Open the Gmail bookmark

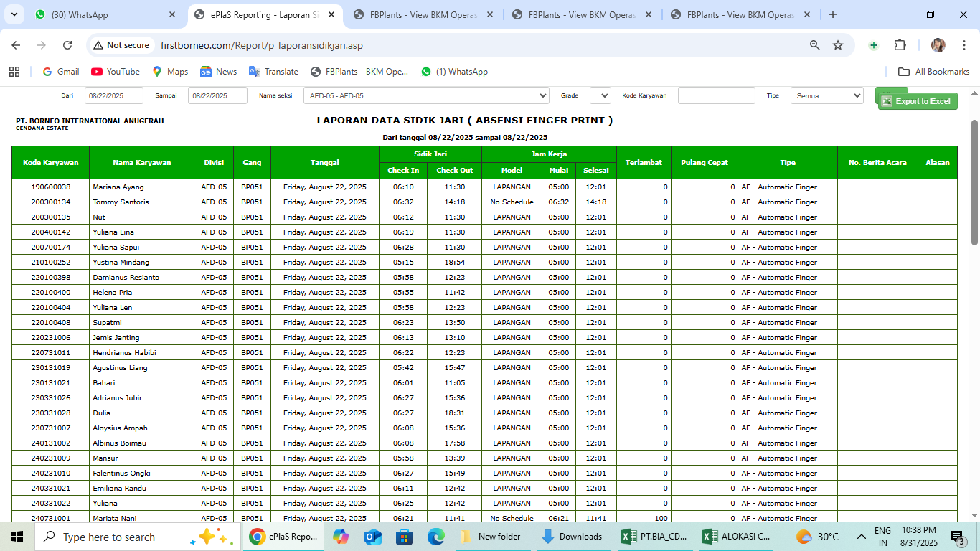tap(61, 72)
